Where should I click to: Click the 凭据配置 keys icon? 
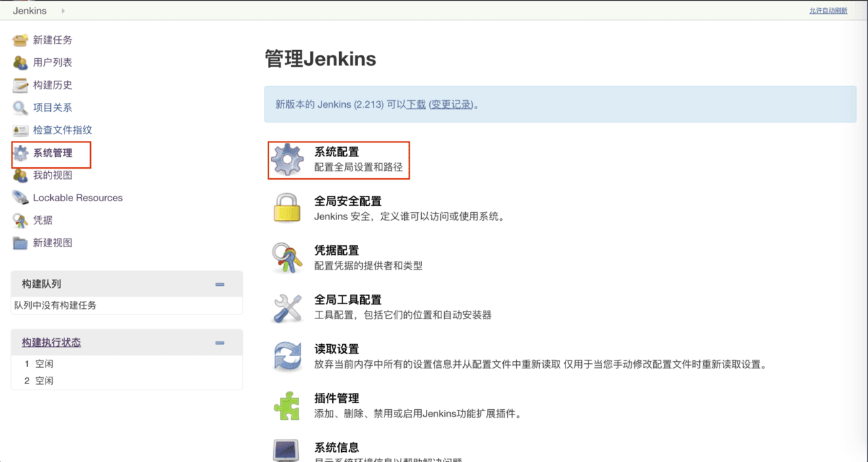point(288,257)
